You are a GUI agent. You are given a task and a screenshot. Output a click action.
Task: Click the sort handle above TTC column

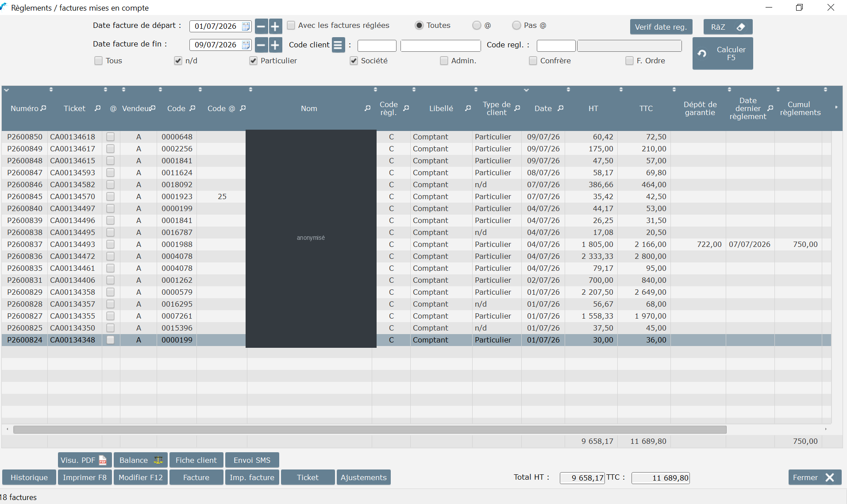pos(621,89)
